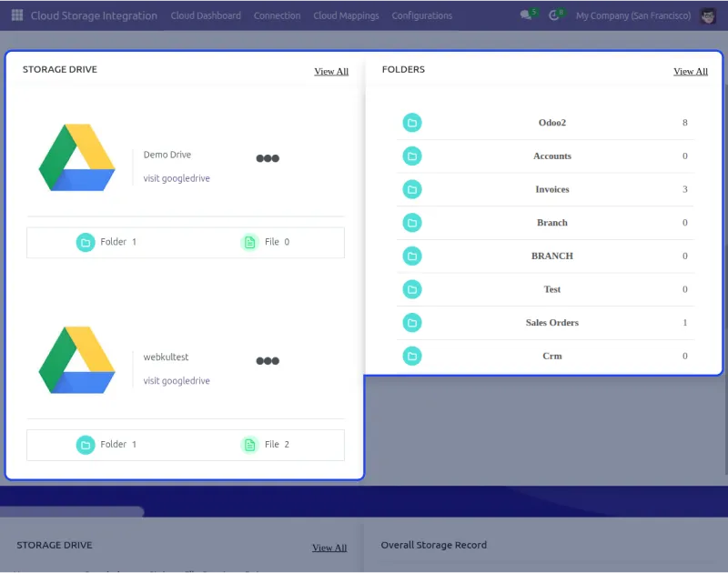Click the Invoices folder icon
728x573 pixels.
click(412, 189)
